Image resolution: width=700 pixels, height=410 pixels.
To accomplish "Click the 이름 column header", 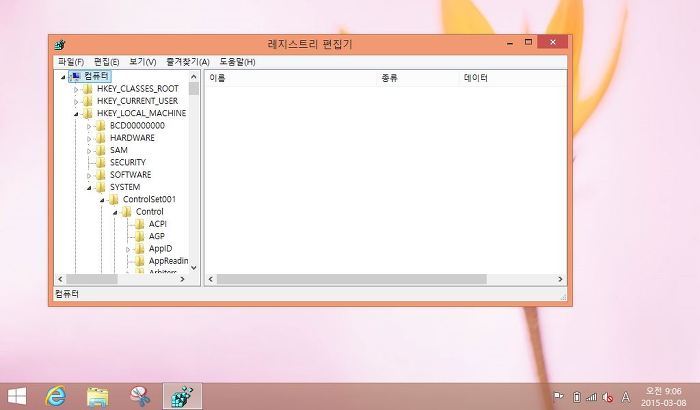I will pyautogui.click(x=290, y=78).
